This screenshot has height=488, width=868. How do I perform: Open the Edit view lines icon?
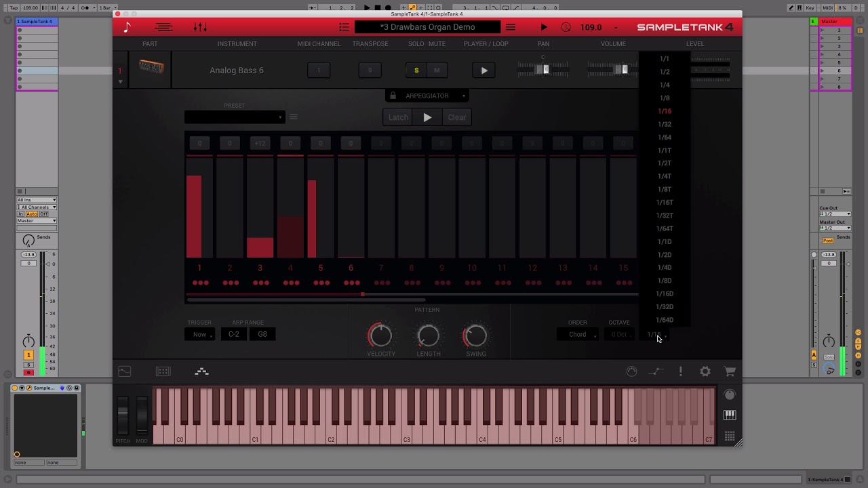pos(163,27)
